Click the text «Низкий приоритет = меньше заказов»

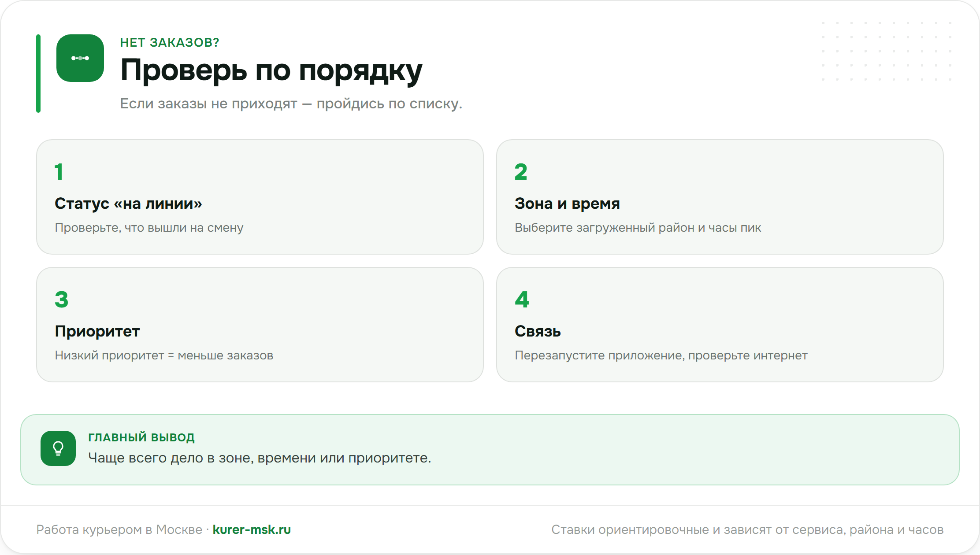click(x=164, y=355)
